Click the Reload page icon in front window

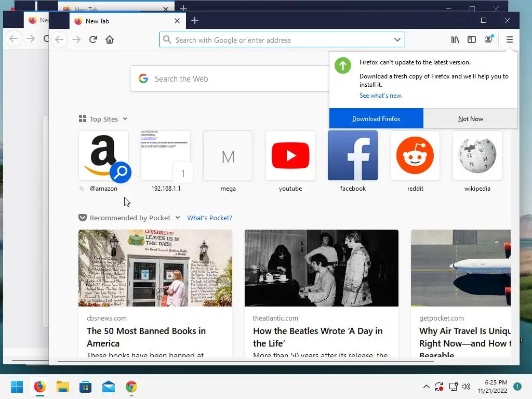coord(93,39)
